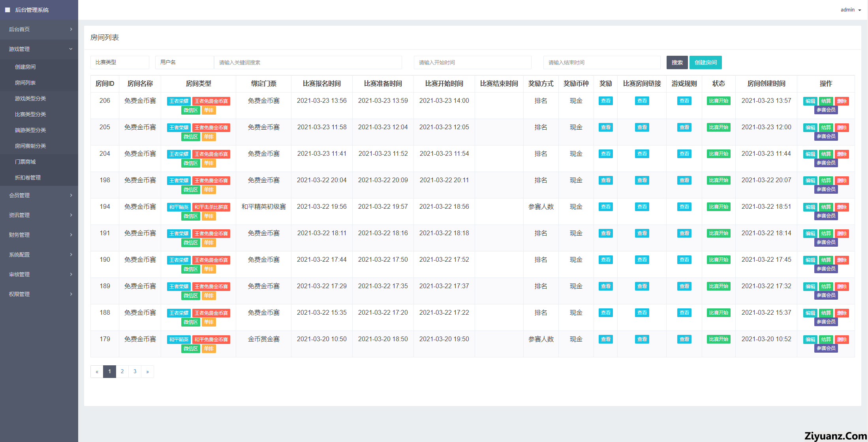The width and height of the screenshot is (868, 442).
Task: Open the 比赛类型 filter dropdown
Action: pos(120,62)
